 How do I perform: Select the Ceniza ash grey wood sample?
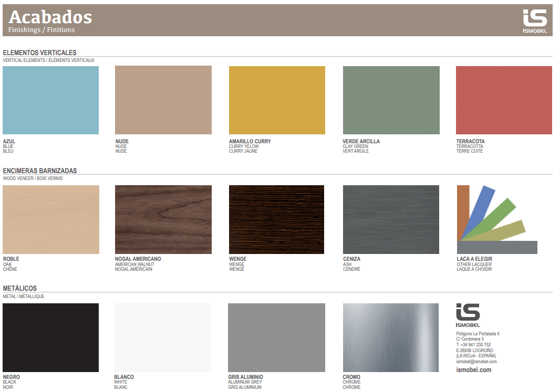tap(390, 219)
